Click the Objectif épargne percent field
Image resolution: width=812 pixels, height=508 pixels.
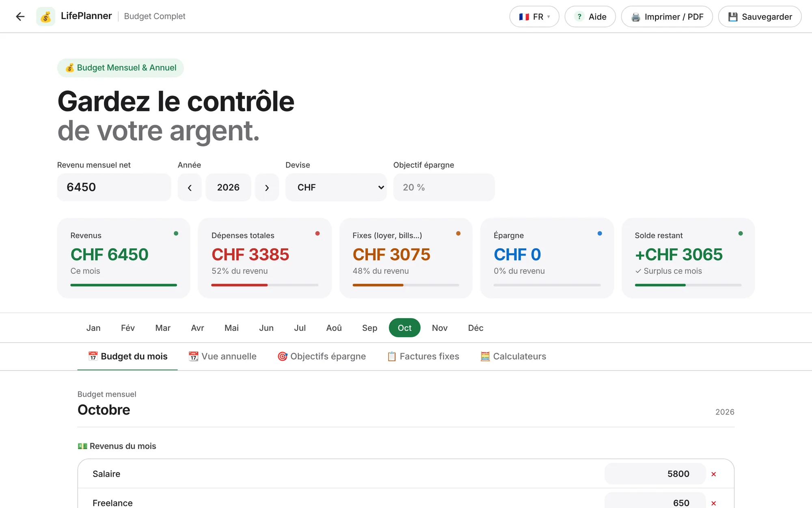444,187
